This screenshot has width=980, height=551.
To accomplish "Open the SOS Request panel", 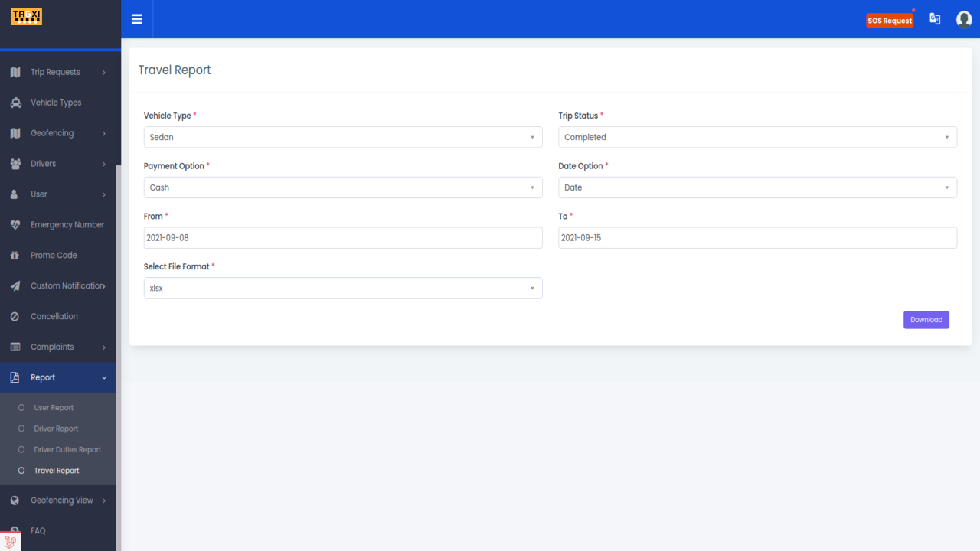I will coord(890,20).
